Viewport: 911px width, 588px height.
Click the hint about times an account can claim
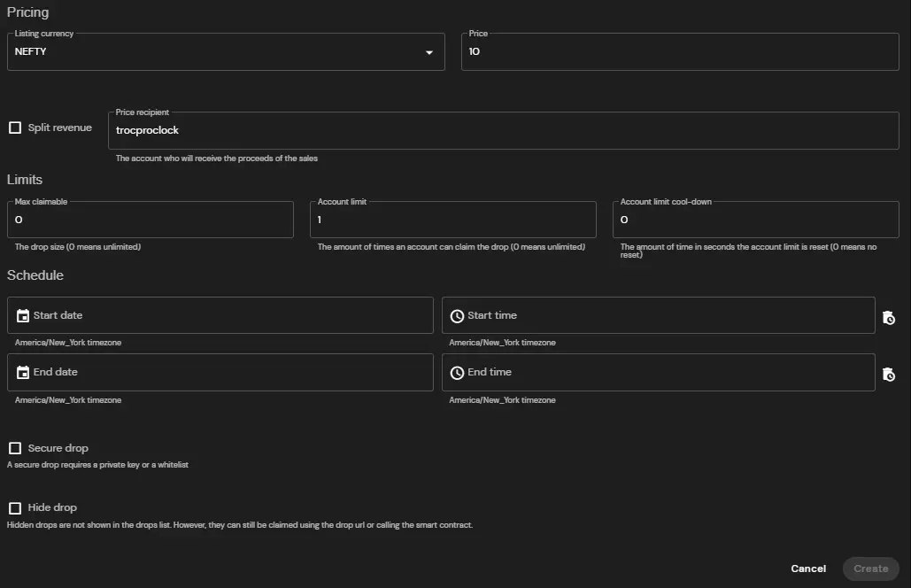(452, 247)
